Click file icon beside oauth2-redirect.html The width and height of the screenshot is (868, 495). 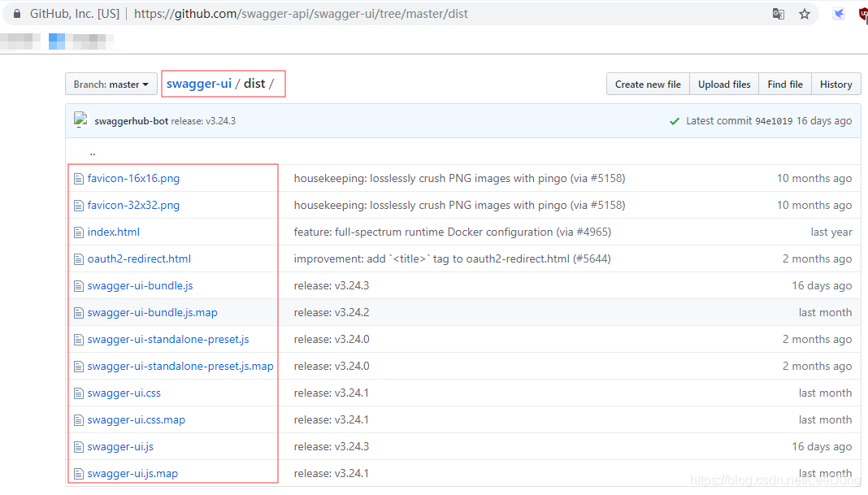(79, 259)
